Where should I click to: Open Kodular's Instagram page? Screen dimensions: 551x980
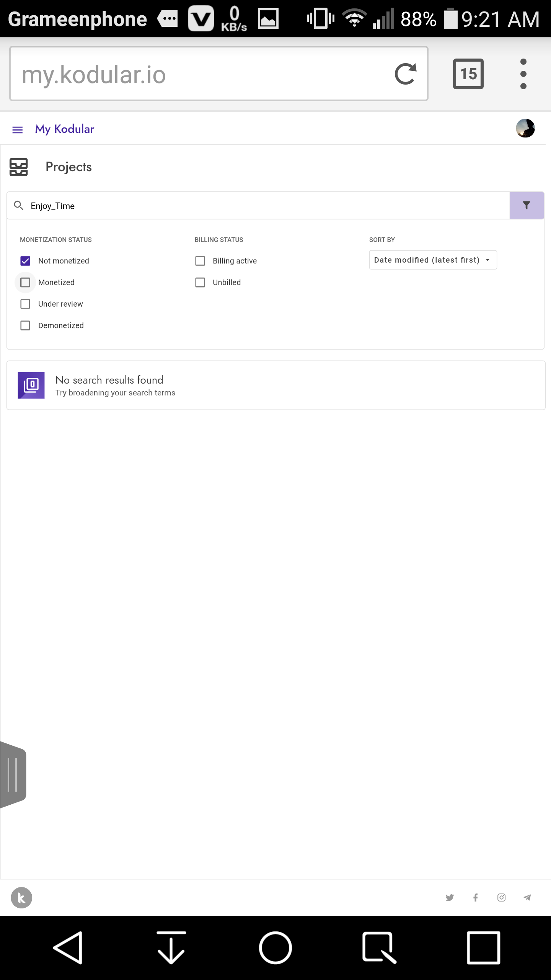pyautogui.click(x=501, y=897)
